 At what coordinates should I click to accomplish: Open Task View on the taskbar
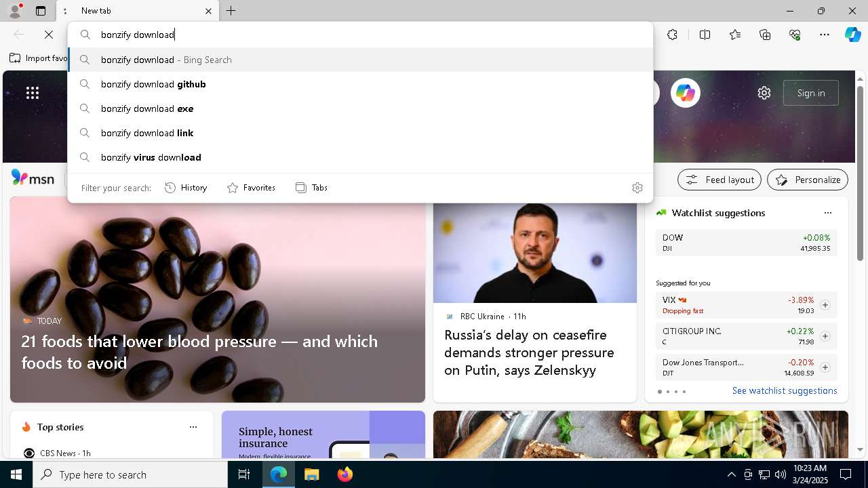pos(244,474)
